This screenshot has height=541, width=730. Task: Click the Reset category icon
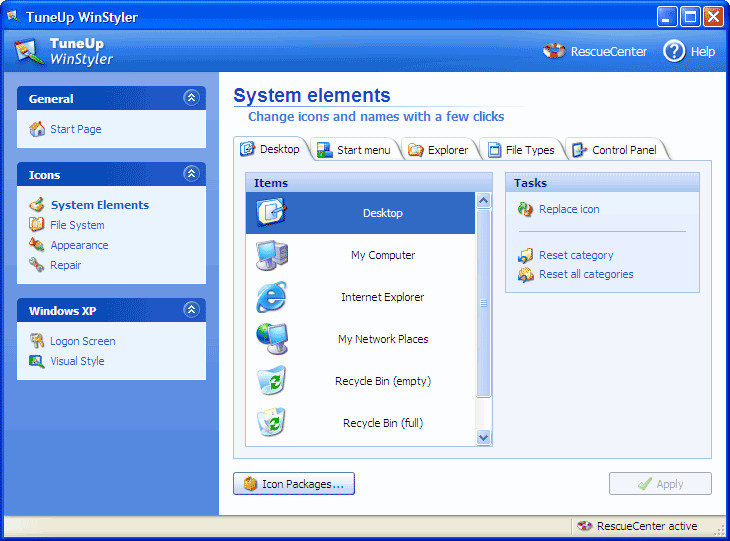click(525, 255)
